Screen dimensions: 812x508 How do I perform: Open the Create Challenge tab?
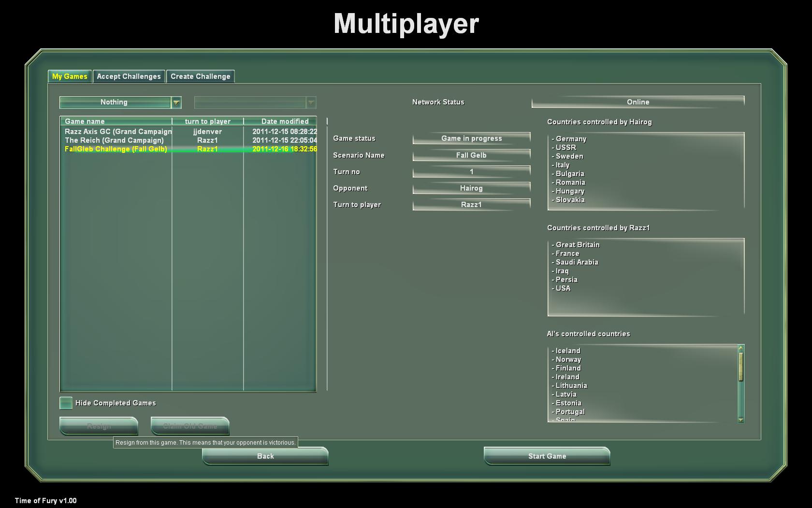click(x=200, y=76)
